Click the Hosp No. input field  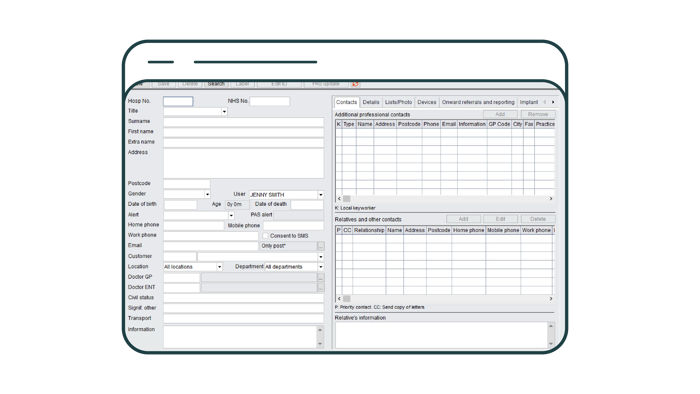click(178, 101)
